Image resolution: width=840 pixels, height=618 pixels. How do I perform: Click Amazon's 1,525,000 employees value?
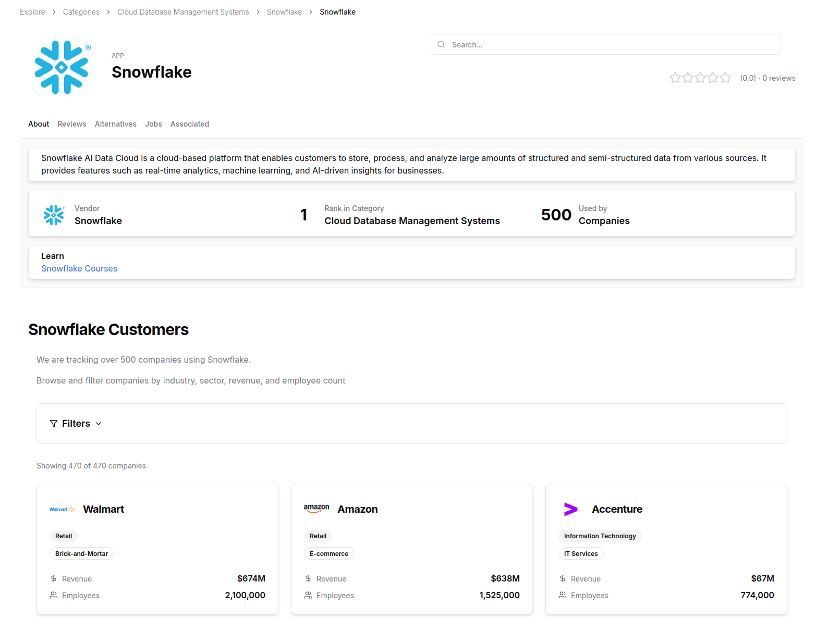pos(500,595)
